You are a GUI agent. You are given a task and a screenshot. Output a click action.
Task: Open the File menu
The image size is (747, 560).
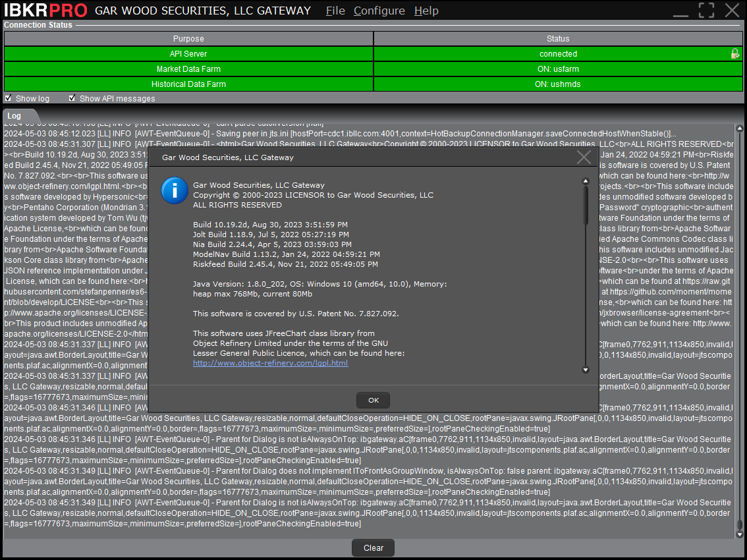335,11
